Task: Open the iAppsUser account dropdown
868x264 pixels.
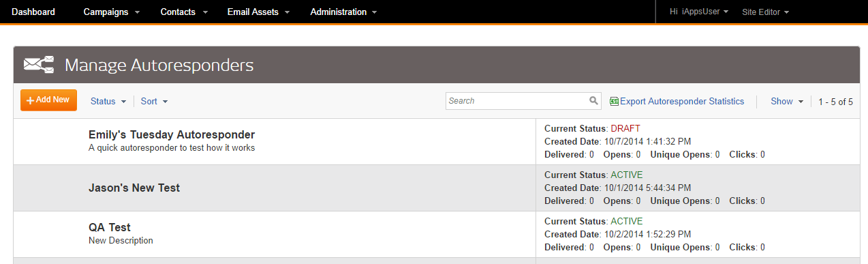Action: coord(699,12)
